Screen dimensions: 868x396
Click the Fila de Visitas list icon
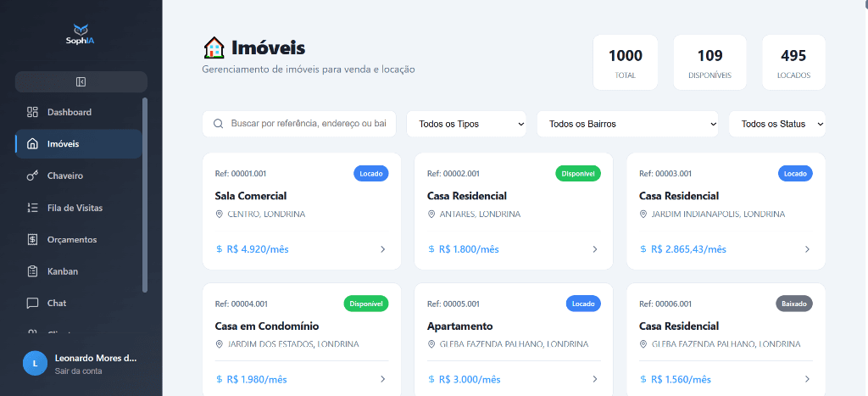(x=33, y=208)
